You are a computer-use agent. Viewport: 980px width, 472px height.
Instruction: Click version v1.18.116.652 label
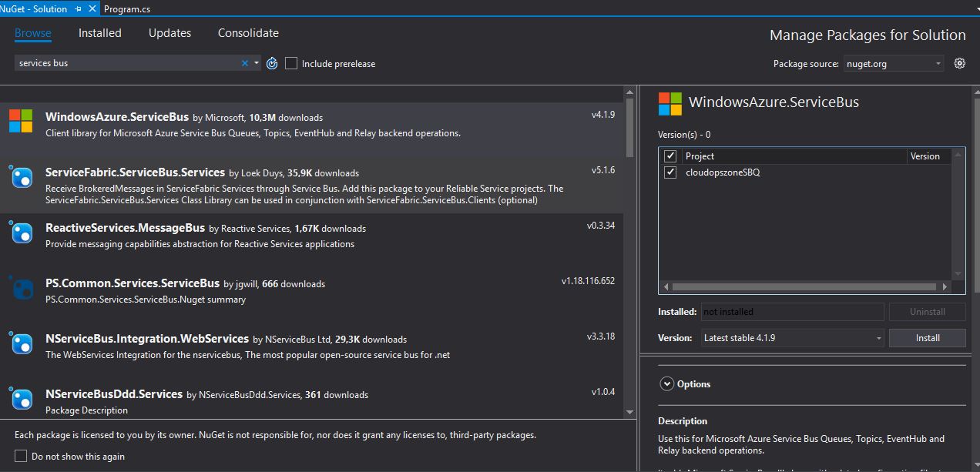tap(588, 281)
